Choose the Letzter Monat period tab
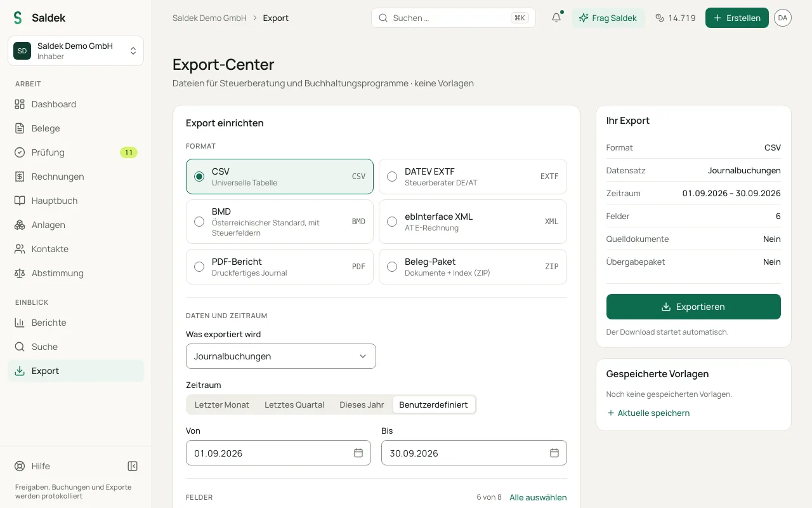 (x=222, y=404)
